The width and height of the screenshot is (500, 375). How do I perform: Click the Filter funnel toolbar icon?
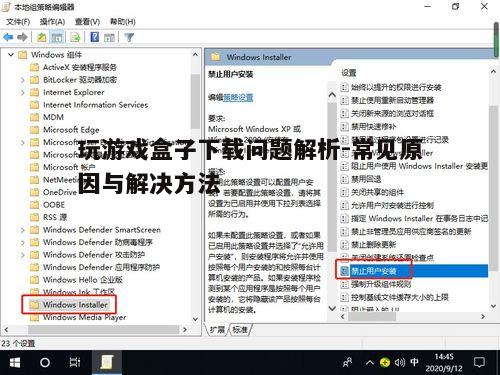pyautogui.click(x=129, y=37)
